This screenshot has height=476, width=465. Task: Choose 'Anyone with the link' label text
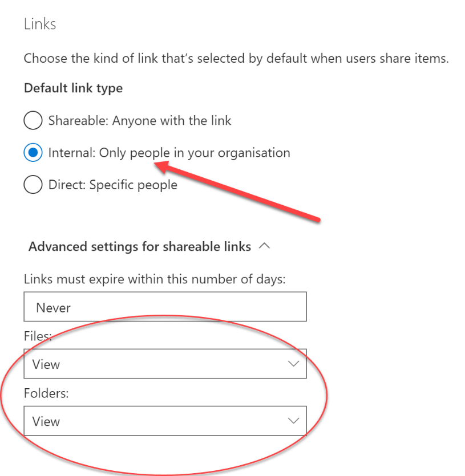172,120
